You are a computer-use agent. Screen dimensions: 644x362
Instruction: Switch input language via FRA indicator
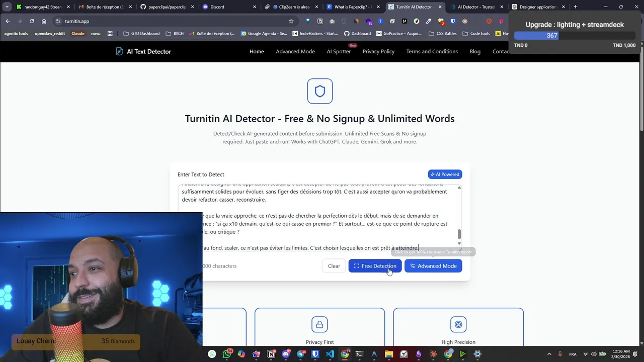573,354
